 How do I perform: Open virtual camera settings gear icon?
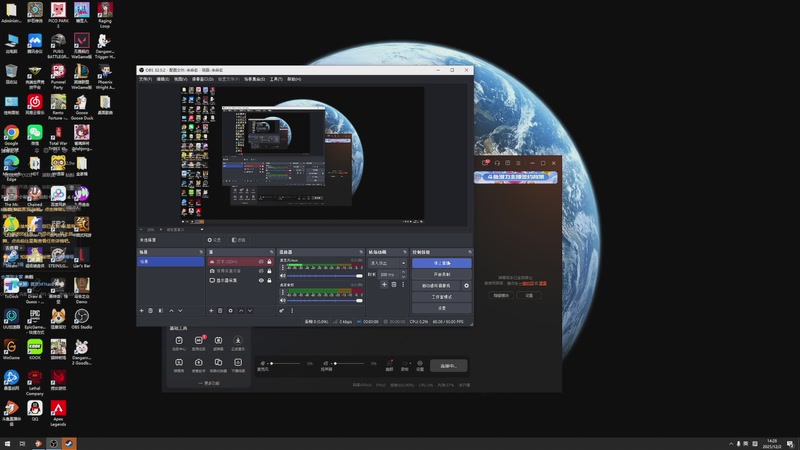point(466,286)
